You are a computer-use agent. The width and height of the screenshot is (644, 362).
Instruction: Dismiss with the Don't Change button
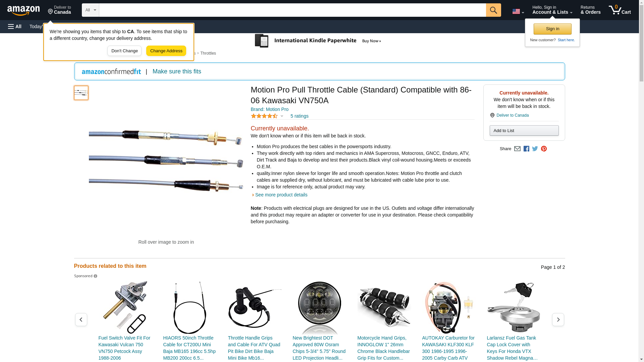coord(124,51)
